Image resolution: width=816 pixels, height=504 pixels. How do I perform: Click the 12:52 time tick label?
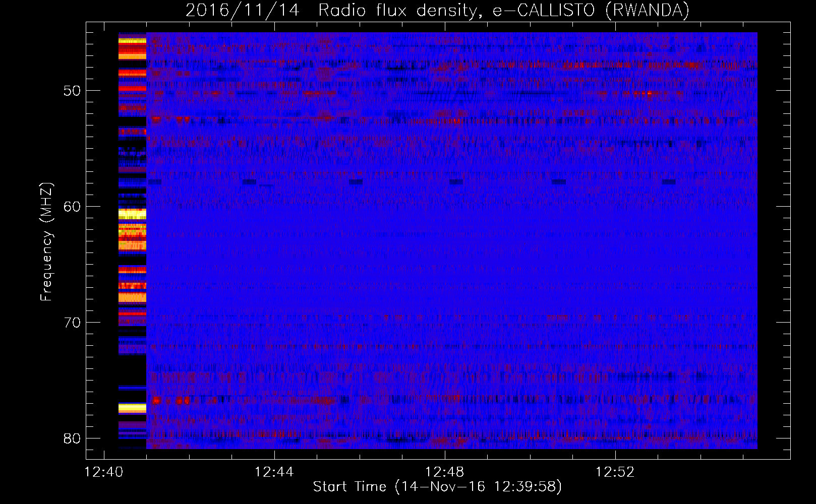[x=615, y=472]
